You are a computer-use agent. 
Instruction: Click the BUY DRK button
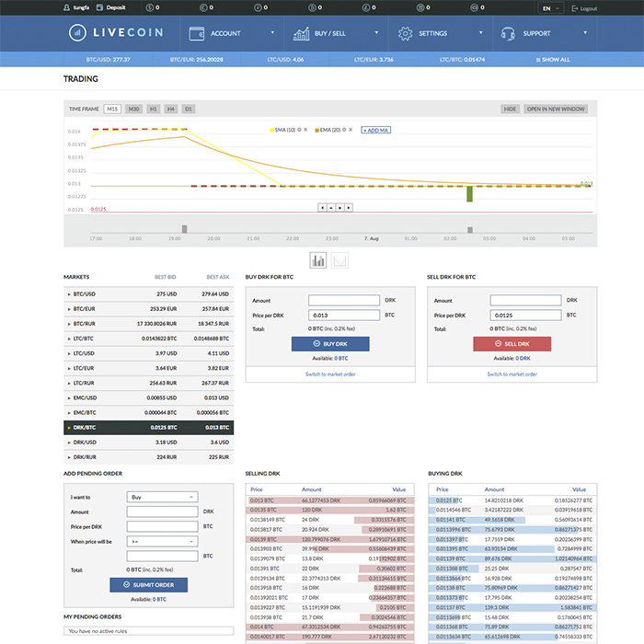(x=330, y=344)
